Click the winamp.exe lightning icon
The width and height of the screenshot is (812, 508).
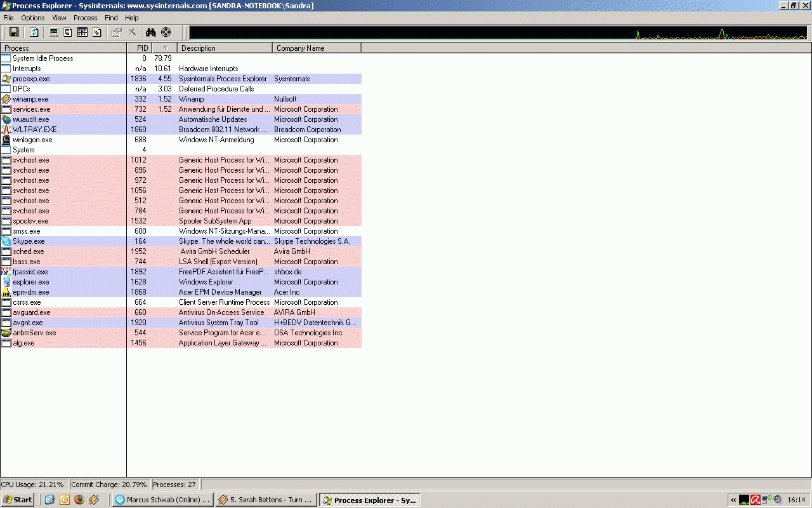coord(6,99)
